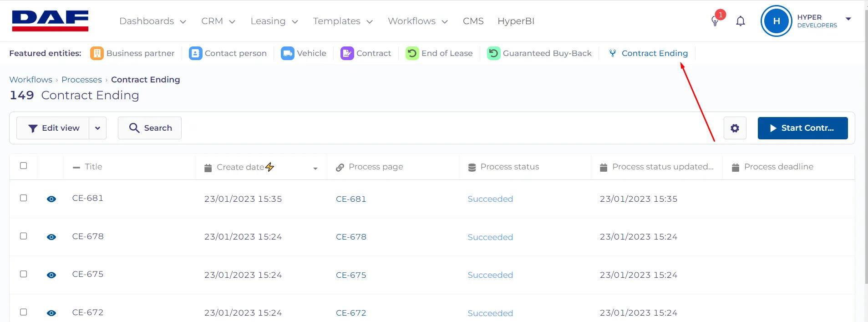This screenshot has height=322, width=868.
Task: Open table settings gear
Action: tap(735, 128)
